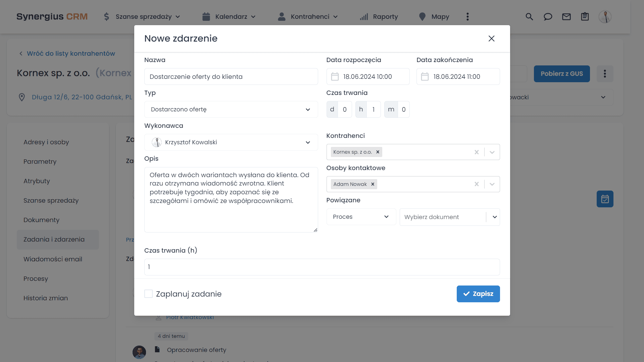The image size is (644, 362).
Task: Open calendar picker for Data zakończenia
Action: [425, 76]
